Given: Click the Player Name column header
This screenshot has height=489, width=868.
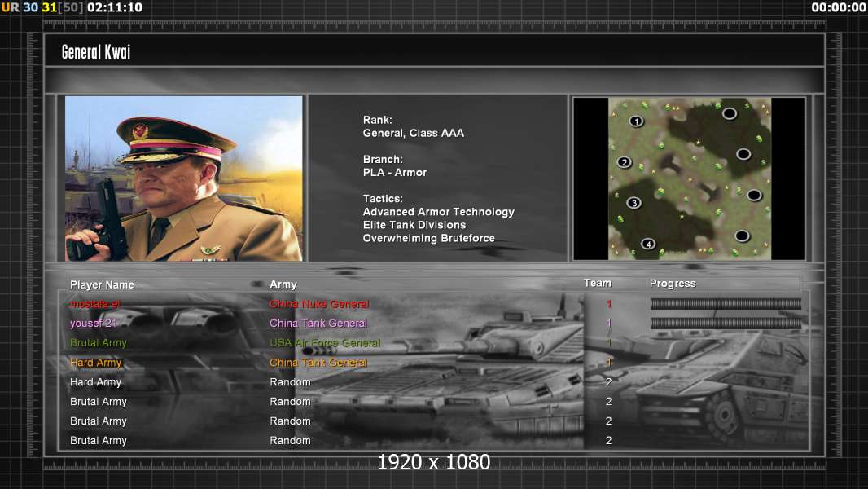Looking at the screenshot, I should tap(102, 284).
